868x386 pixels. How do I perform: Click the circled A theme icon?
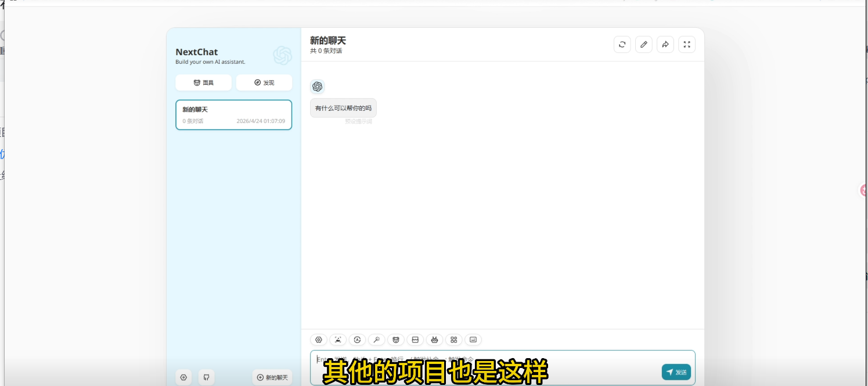coord(357,340)
